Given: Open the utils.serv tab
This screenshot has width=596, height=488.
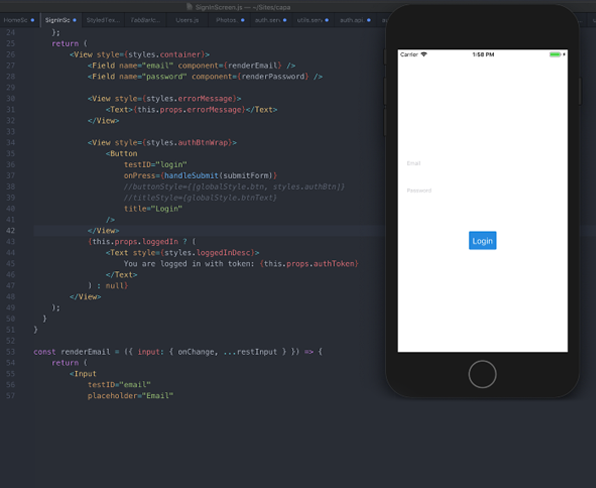Looking at the screenshot, I should click(x=313, y=20).
